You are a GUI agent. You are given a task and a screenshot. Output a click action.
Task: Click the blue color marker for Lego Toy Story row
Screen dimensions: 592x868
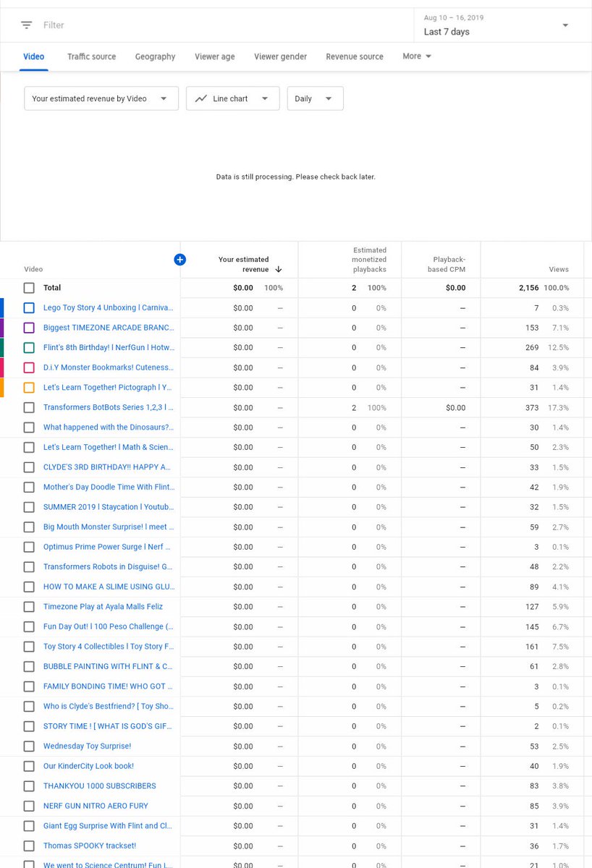pos(2,307)
